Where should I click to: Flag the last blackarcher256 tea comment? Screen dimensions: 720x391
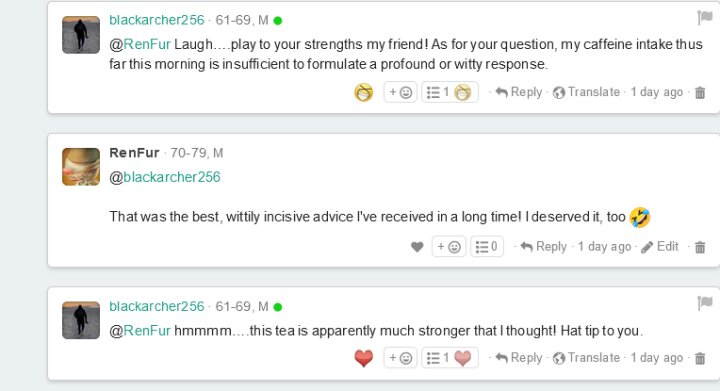pyautogui.click(x=704, y=303)
